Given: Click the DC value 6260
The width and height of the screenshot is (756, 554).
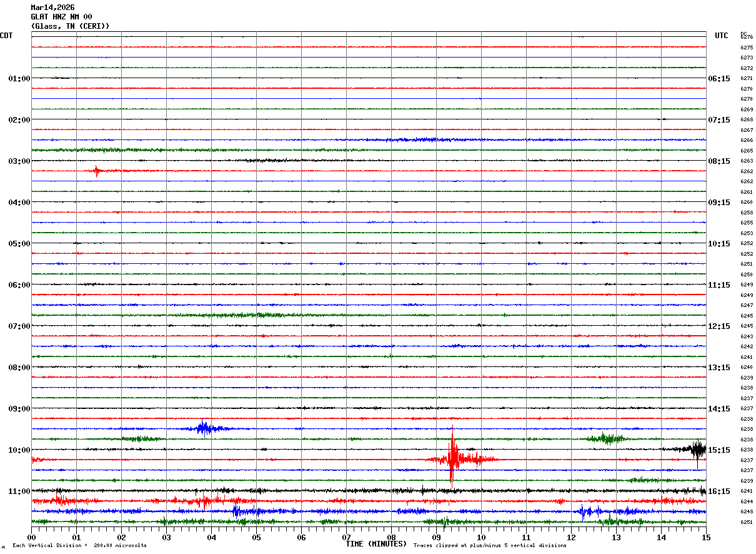Looking at the screenshot, I should point(747,203).
